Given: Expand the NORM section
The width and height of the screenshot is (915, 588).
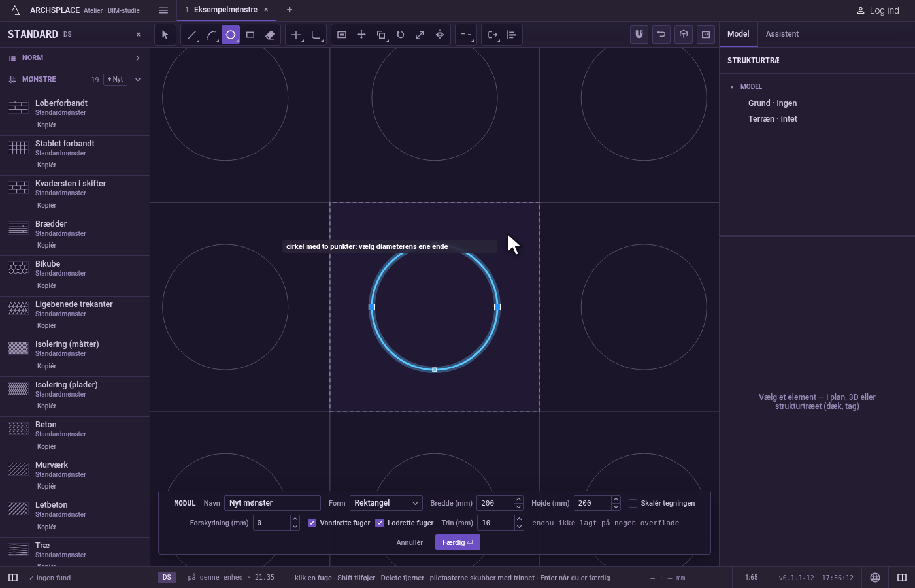Looking at the screenshot, I should pyautogui.click(x=75, y=58).
